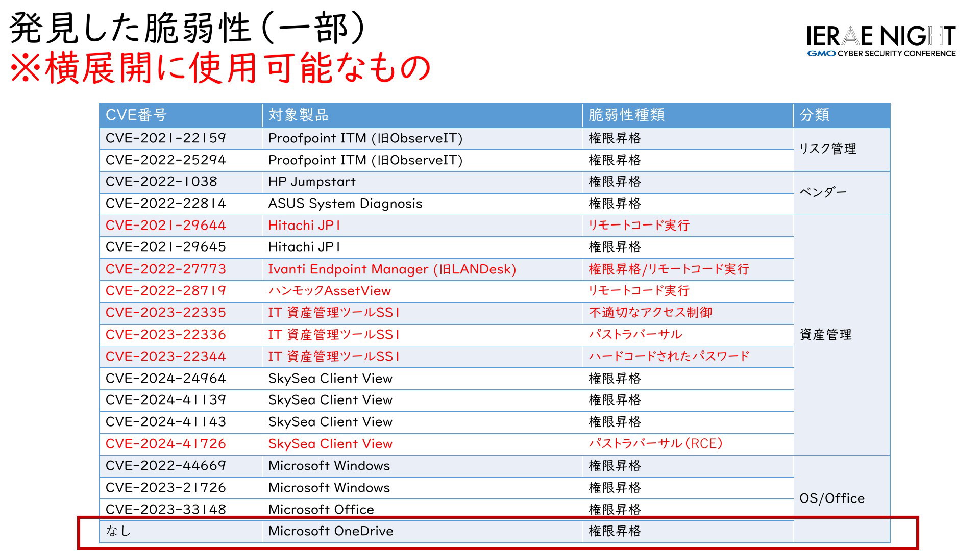Select HP Jumpstart product cell

click(422, 182)
